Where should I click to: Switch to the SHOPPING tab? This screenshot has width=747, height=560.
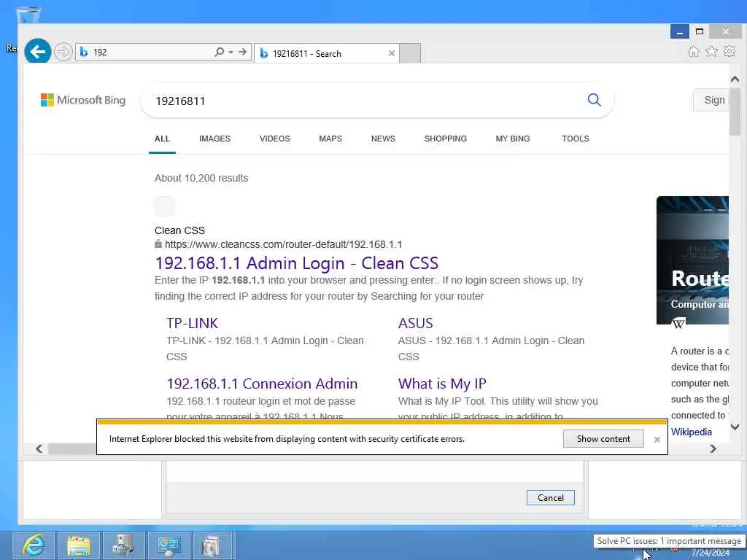tap(446, 139)
